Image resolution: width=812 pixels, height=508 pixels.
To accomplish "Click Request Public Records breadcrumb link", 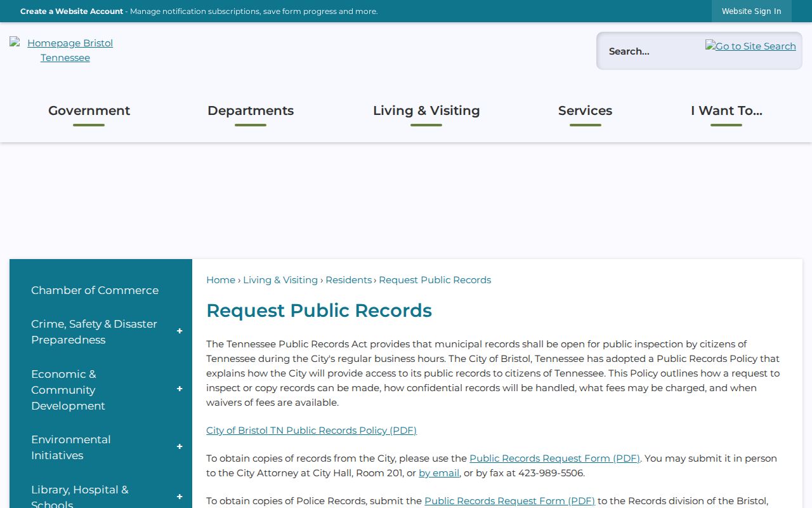I will click(x=435, y=280).
